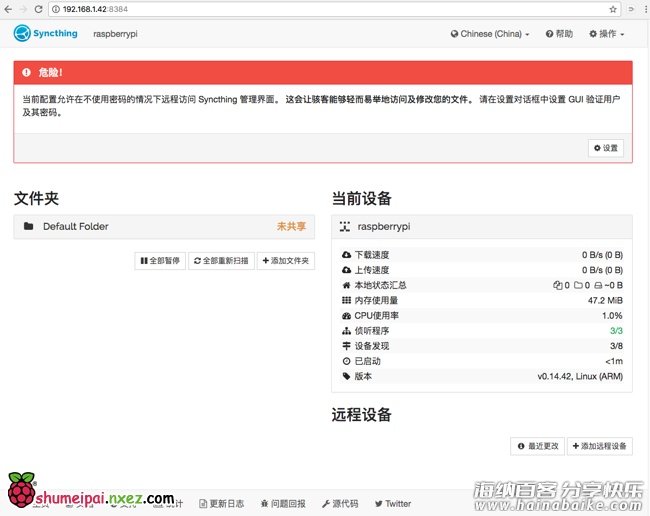The image size is (650, 516).
Task: Click the 本地状态汇总 home icon
Action: tap(347, 285)
